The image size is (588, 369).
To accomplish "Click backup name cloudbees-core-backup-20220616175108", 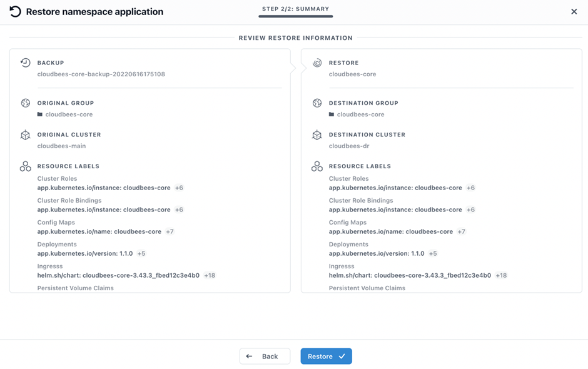I will click(101, 74).
